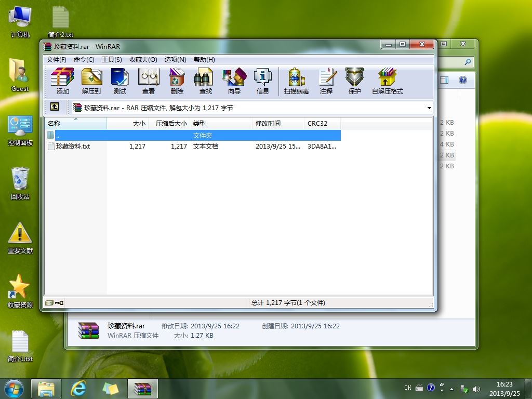Open the Options (选项) menu
The image size is (532, 399).
[175, 60]
